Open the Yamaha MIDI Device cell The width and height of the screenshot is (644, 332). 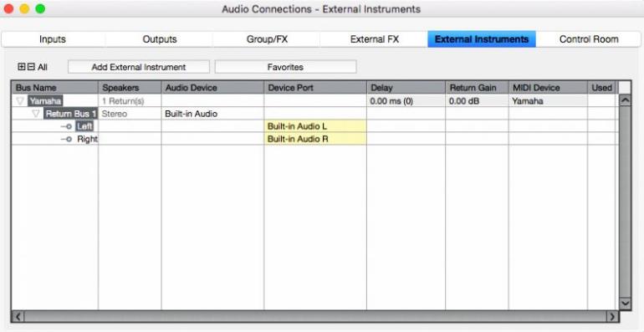(548, 101)
